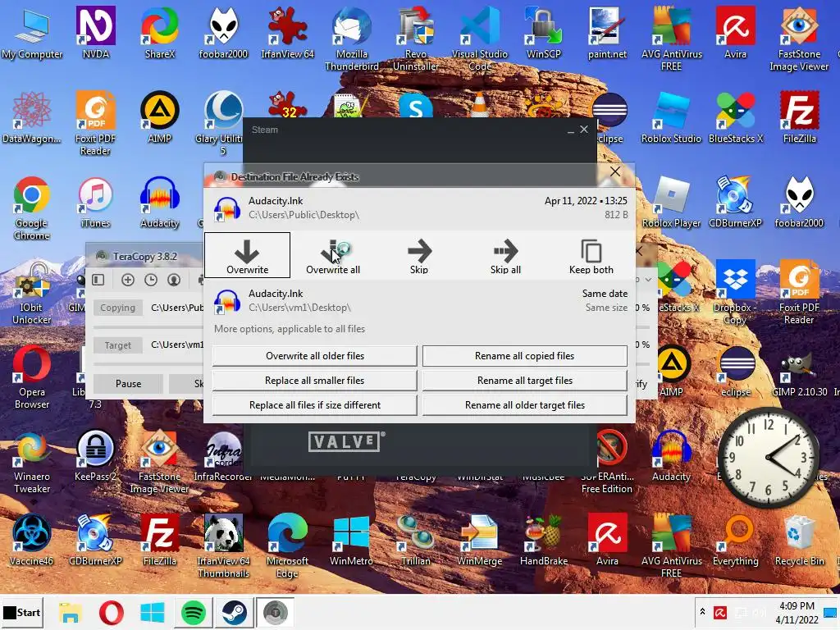Click Replace all files if size different
The height and width of the screenshot is (630, 840).
pos(314,405)
